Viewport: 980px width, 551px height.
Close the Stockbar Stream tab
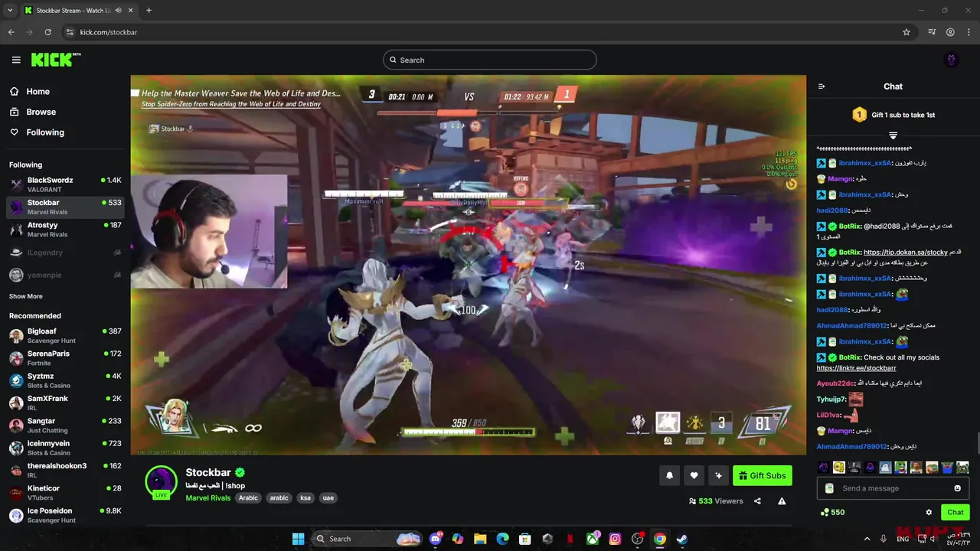pyautogui.click(x=131, y=10)
